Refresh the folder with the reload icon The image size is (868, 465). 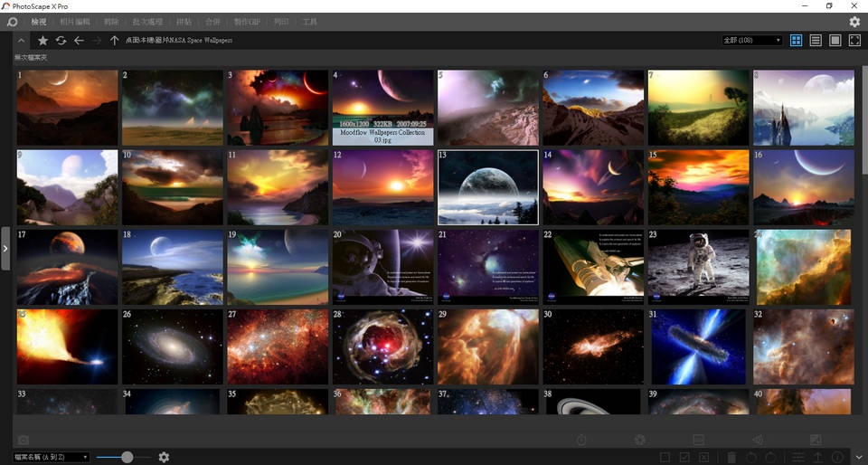61,41
